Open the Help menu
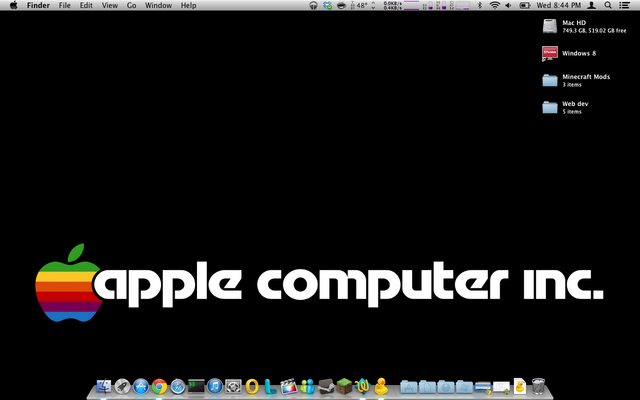This screenshot has height=400, width=640. (x=189, y=5)
